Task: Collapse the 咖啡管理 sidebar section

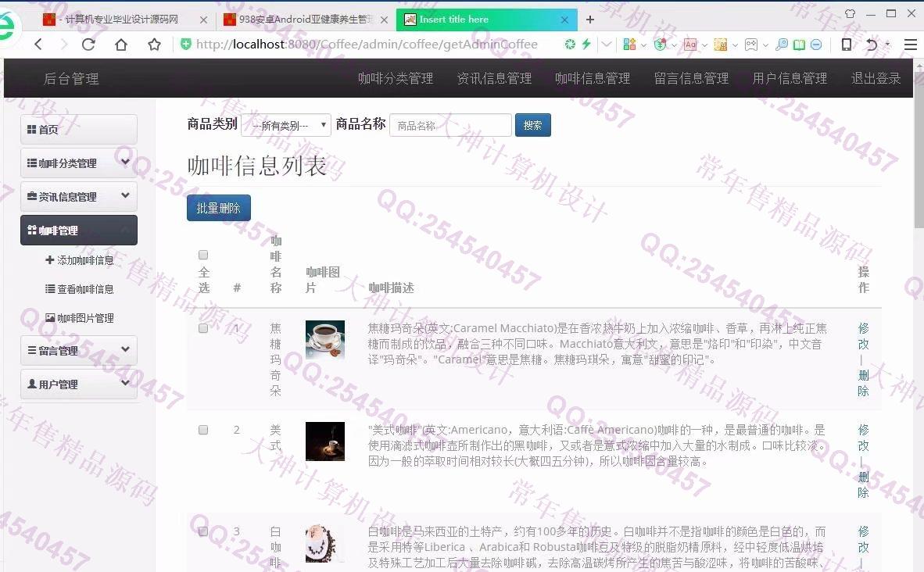Action: pos(79,231)
